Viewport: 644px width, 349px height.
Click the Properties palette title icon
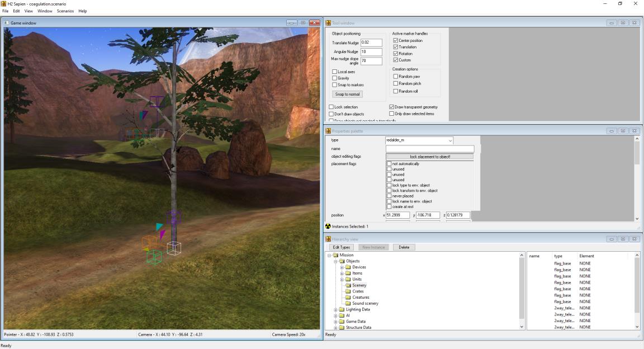click(x=328, y=131)
